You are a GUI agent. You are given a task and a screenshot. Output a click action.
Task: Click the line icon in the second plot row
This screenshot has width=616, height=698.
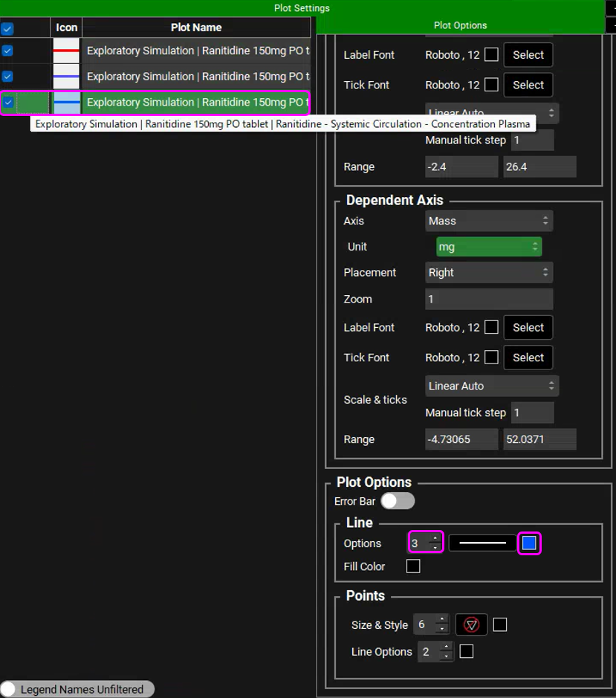point(66,77)
